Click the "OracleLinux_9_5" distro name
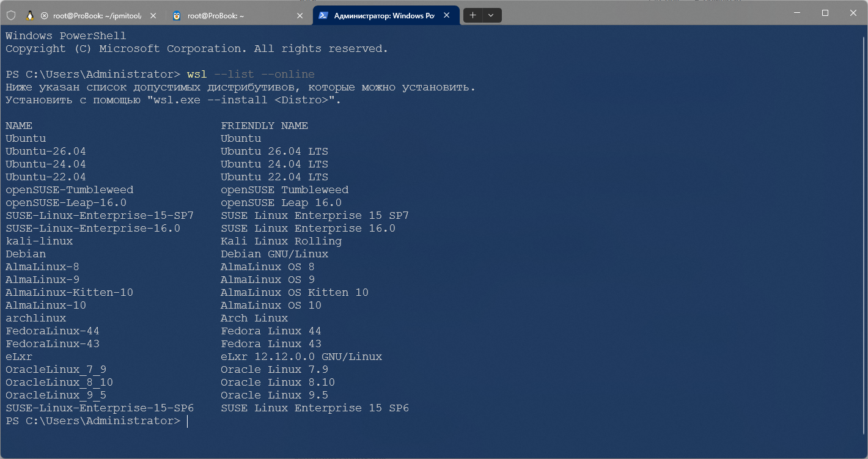Screen dimensions: 868x459 (56, 395)
